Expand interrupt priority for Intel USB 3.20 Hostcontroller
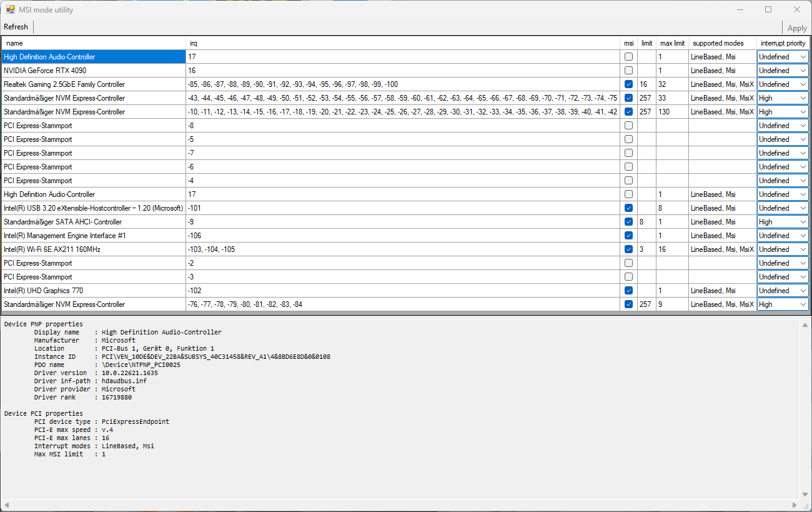This screenshot has width=812, height=512. pyautogui.click(x=783, y=208)
